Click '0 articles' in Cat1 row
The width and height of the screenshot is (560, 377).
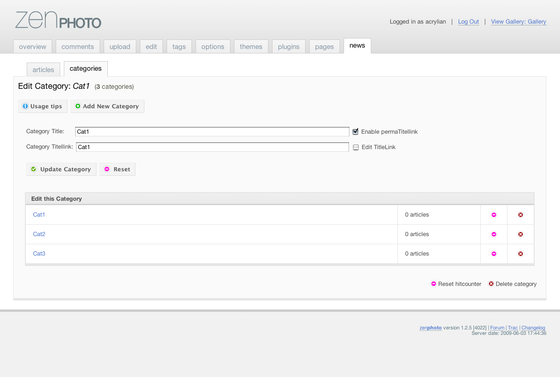coord(417,215)
